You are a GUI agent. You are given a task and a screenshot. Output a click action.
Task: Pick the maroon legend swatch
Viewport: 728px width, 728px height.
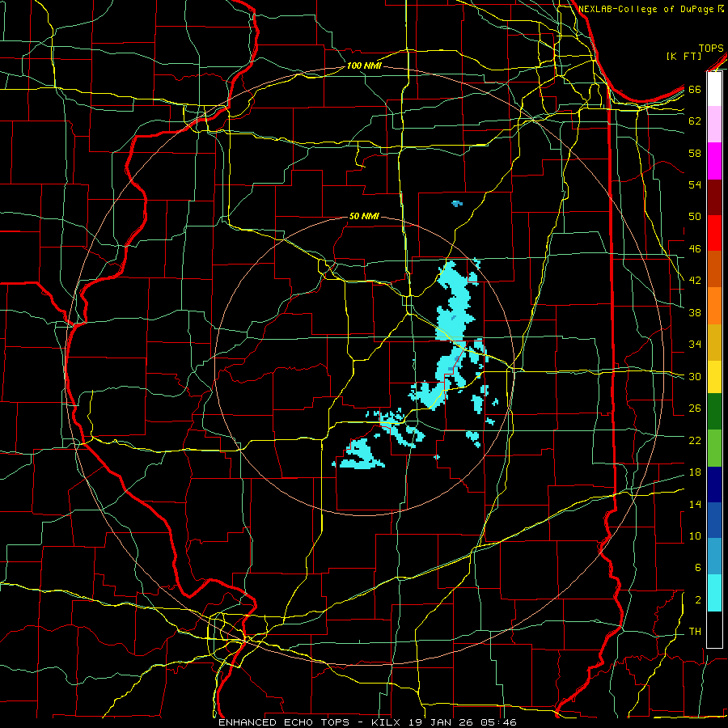pyautogui.click(x=714, y=197)
